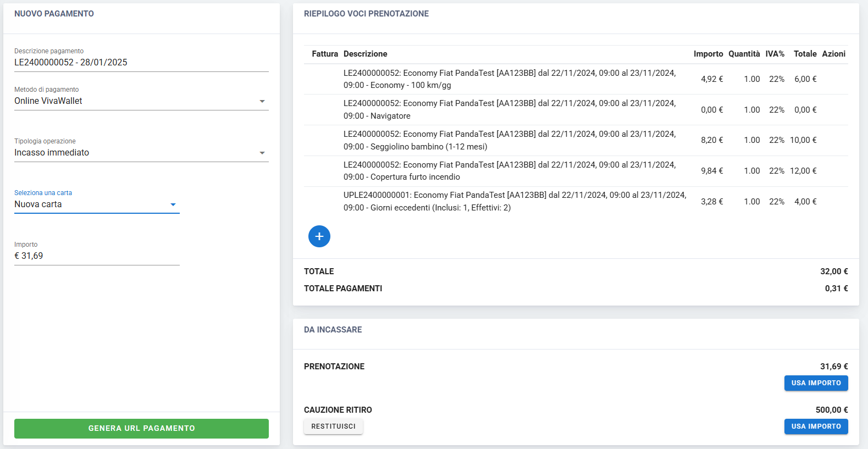Select the IVA% column header

[x=775, y=54]
